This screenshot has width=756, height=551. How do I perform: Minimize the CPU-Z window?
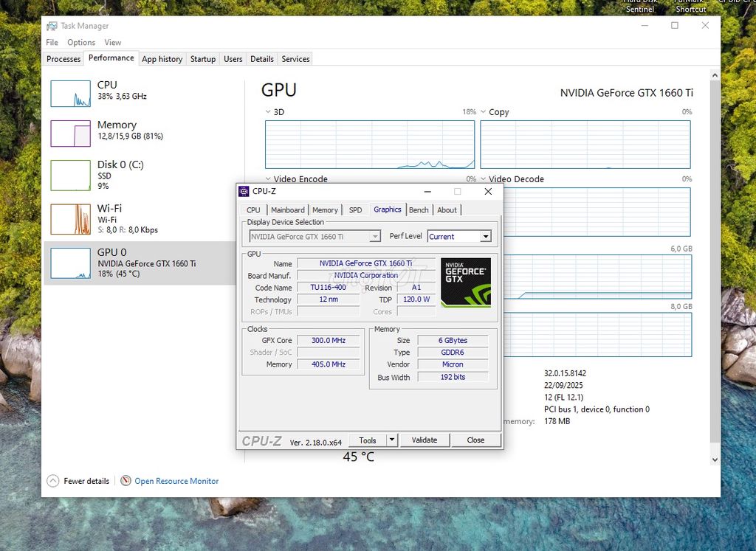(x=427, y=191)
